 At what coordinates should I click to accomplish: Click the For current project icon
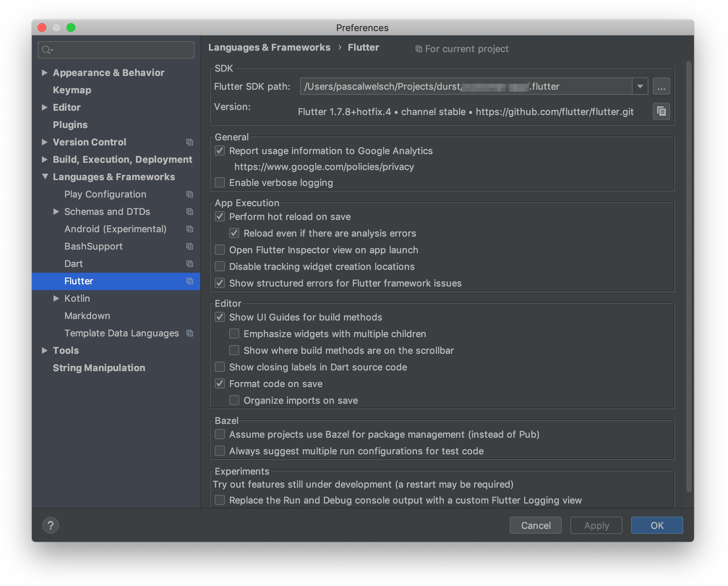419,49
